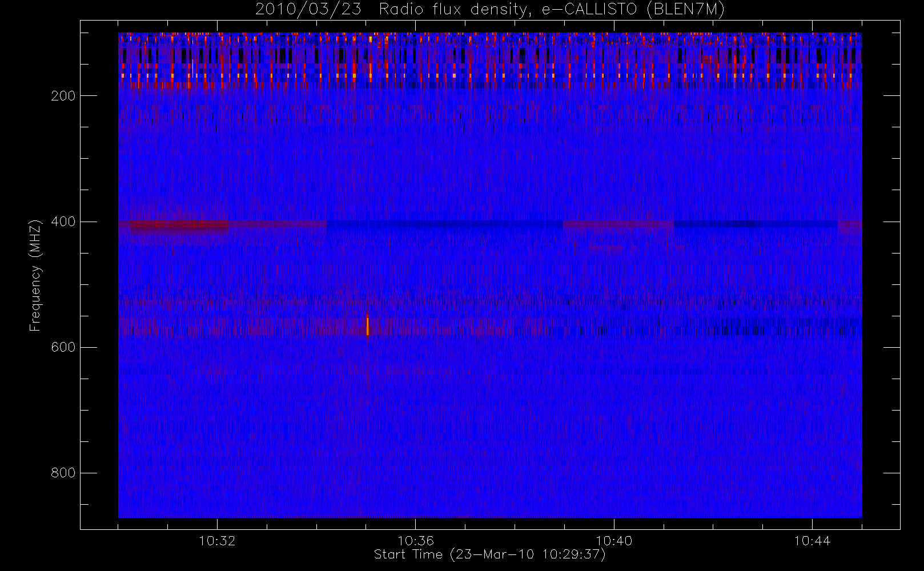Click the dark red 400 MHz band before 10:32
This screenshot has height=571, width=924.
(x=179, y=225)
